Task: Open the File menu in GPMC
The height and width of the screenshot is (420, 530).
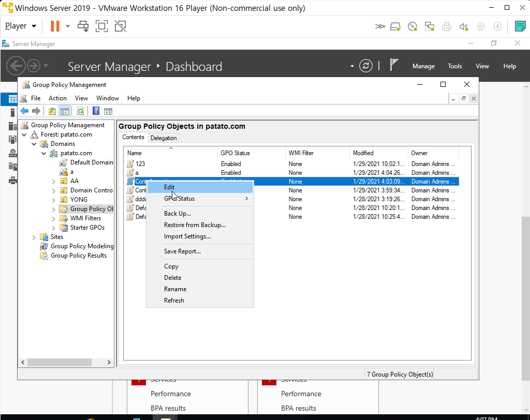Action: point(36,98)
